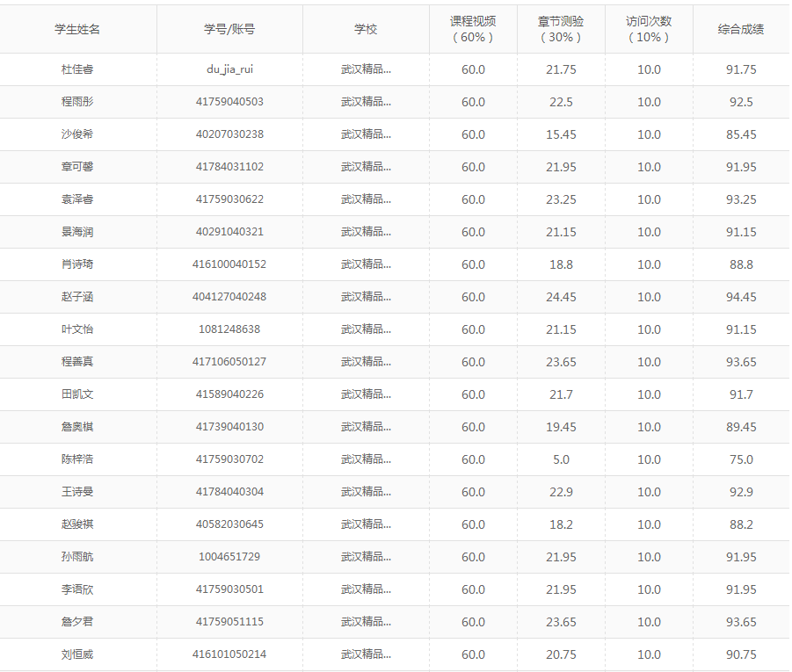The width and height of the screenshot is (792, 672).
Task: Click student ID 41759051115
Action: click(229, 622)
